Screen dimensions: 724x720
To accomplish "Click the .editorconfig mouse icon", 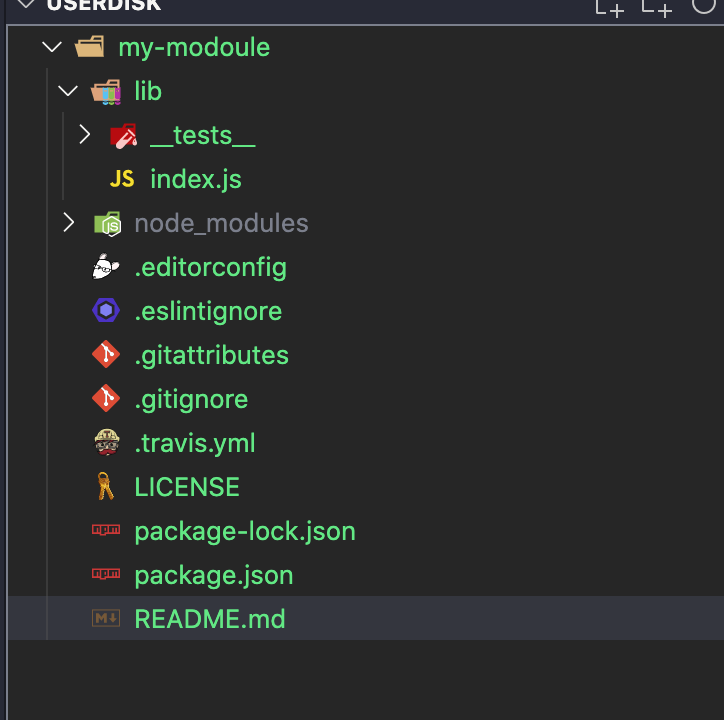I will (x=106, y=268).
